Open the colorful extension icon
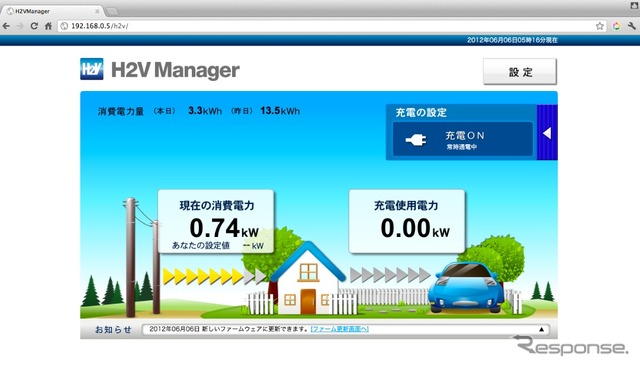 (616, 26)
